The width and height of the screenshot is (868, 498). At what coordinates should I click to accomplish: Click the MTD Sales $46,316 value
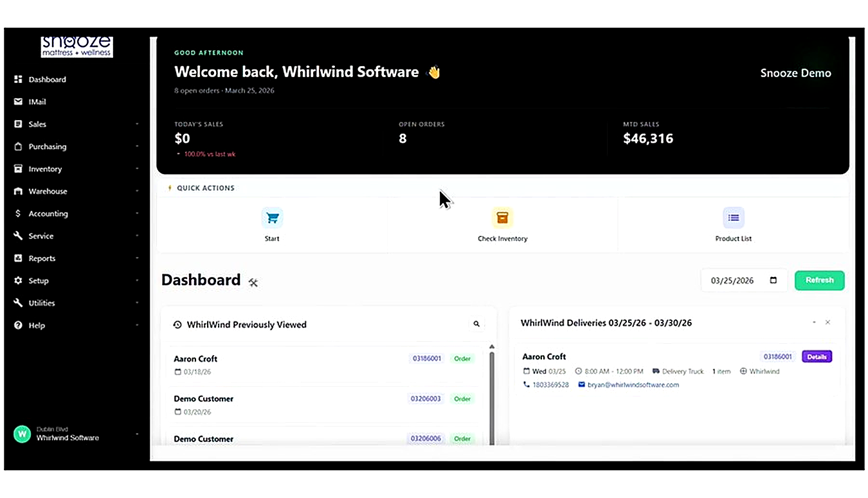[x=648, y=138]
